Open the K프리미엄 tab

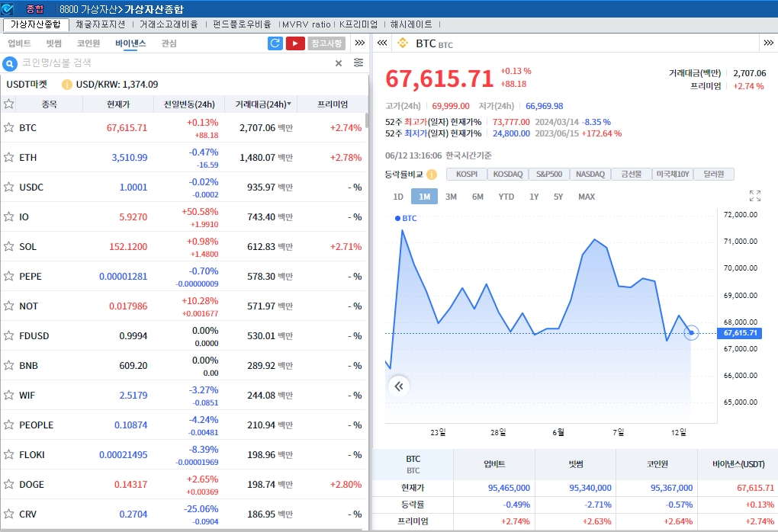[358, 24]
